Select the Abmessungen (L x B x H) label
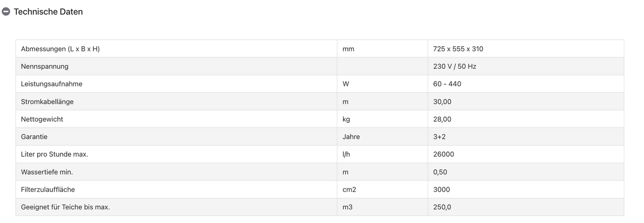 [x=60, y=49]
